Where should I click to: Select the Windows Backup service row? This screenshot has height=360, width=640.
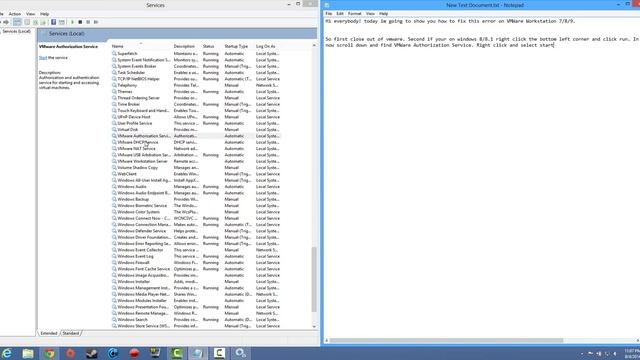click(196, 199)
